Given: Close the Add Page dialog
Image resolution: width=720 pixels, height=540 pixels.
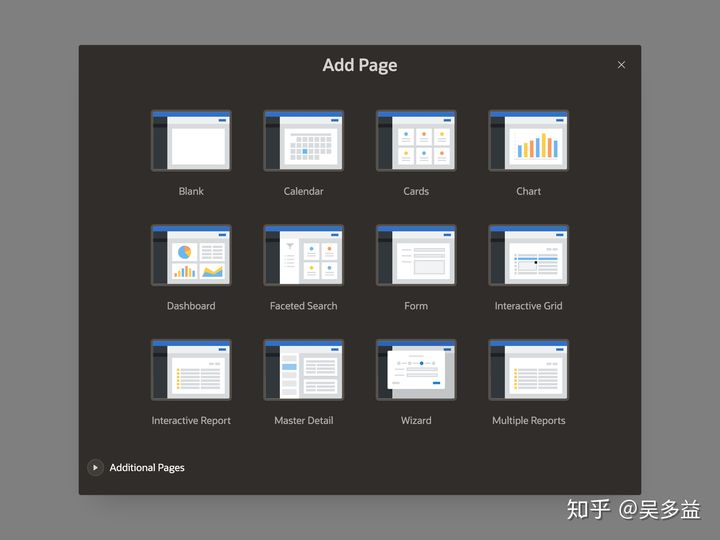Looking at the screenshot, I should click(621, 65).
